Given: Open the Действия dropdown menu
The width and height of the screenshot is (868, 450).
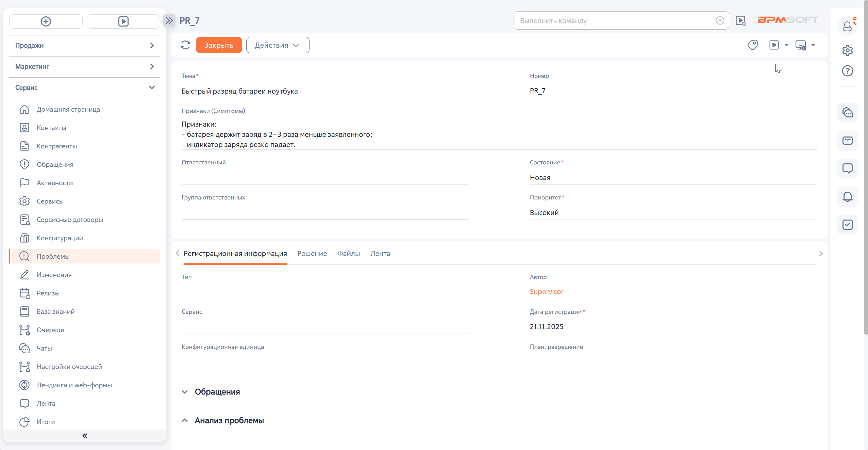Looking at the screenshot, I should click(x=278, y=45).
